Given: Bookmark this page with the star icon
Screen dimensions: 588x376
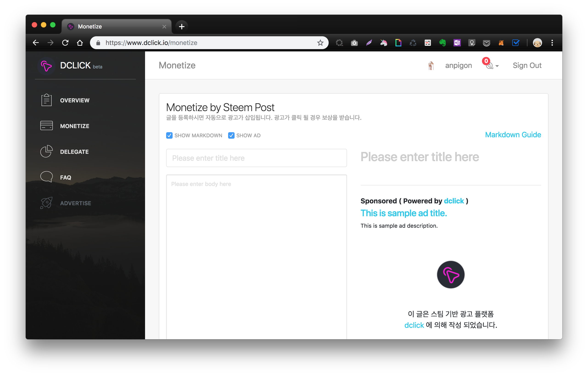Looking at the screenshot, I should coord(320,43).
